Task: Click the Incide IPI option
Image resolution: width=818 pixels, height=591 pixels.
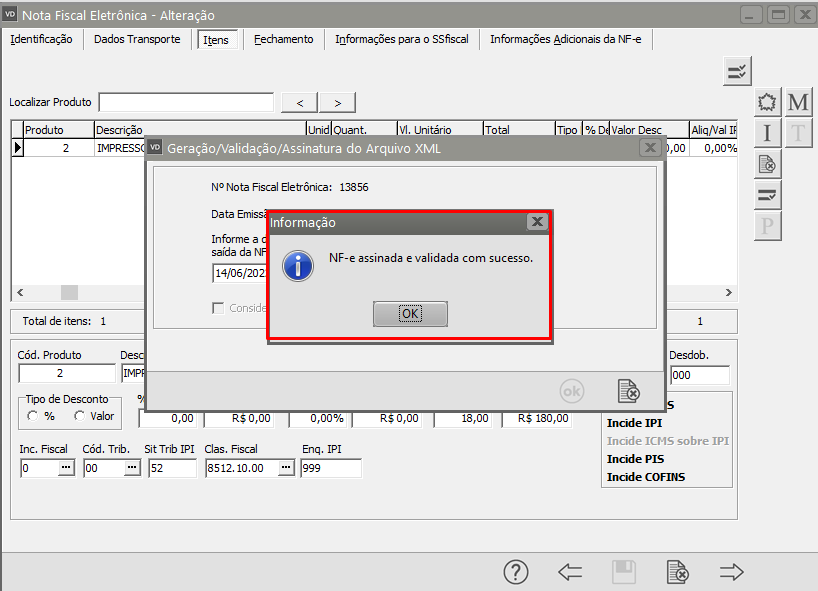Action: tap(634, 423)
